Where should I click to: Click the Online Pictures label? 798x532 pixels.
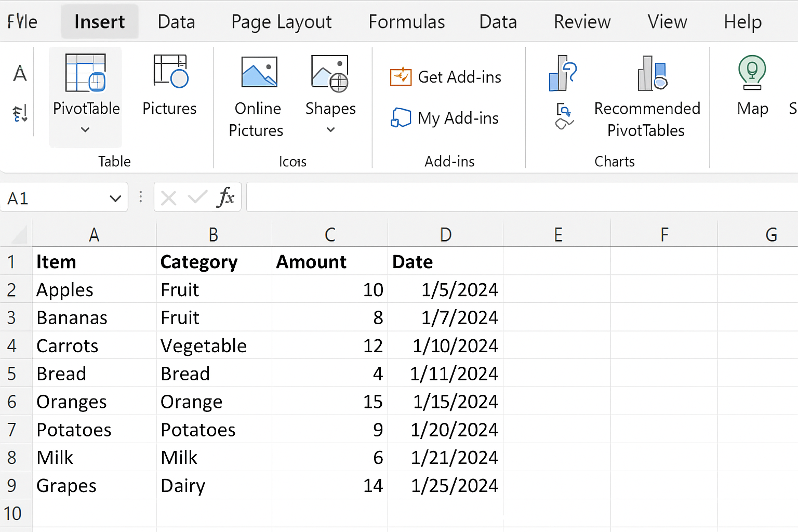pyautogui.click(x=257, y=119)
